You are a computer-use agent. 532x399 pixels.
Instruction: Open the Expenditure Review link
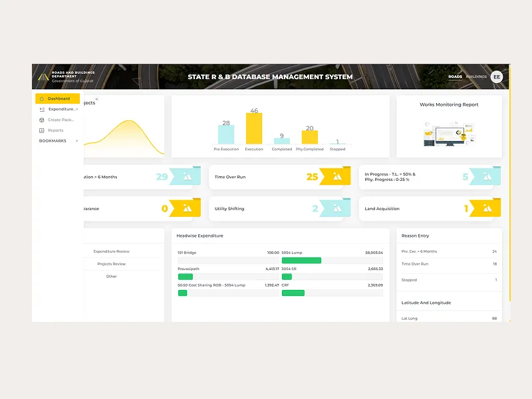111,251
